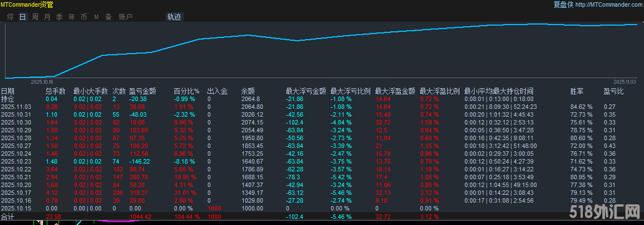Click the 合计 totals row label
The image size is (644, 225).
coord(7,217)
